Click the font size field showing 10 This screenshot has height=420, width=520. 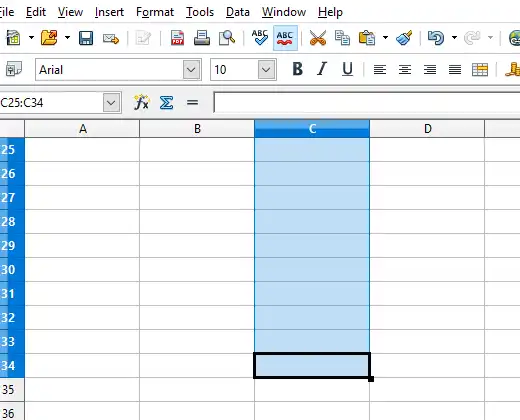[x=234, y=70]
